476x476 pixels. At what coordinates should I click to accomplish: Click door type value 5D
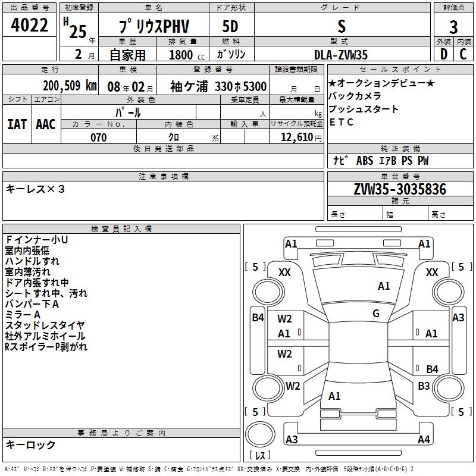point(230,26)
